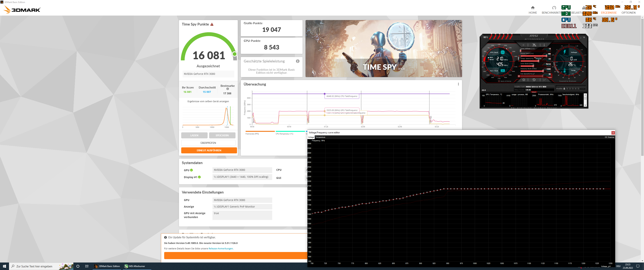Image resolution: width=644 pixels, height=270 pixels.
Task: Open the Afterburner settings gear icon
Action: click(524, 80)
